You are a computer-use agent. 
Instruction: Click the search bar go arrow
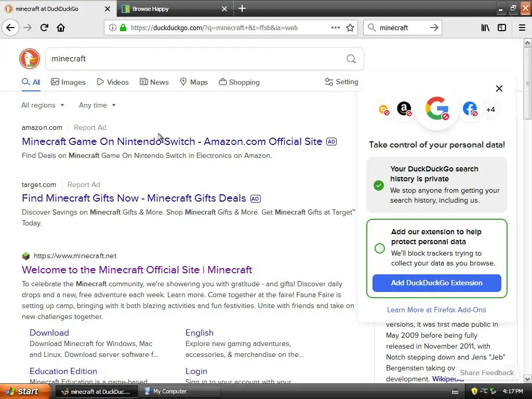(434, 28)
